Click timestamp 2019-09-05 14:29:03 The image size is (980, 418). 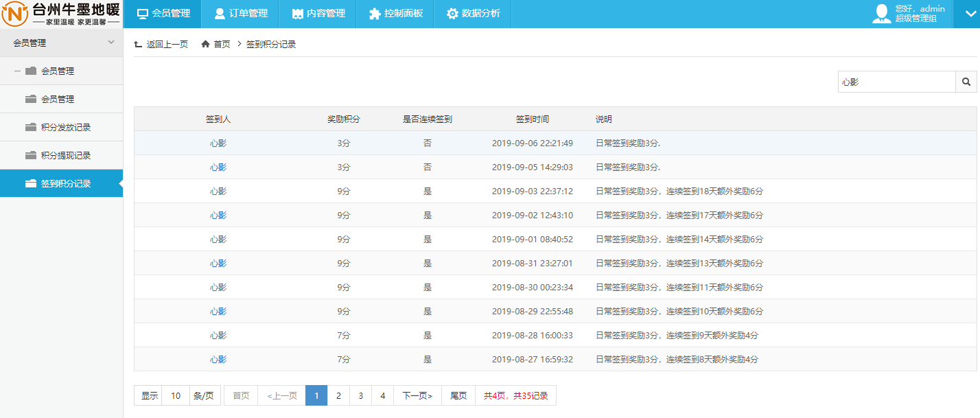533,167
